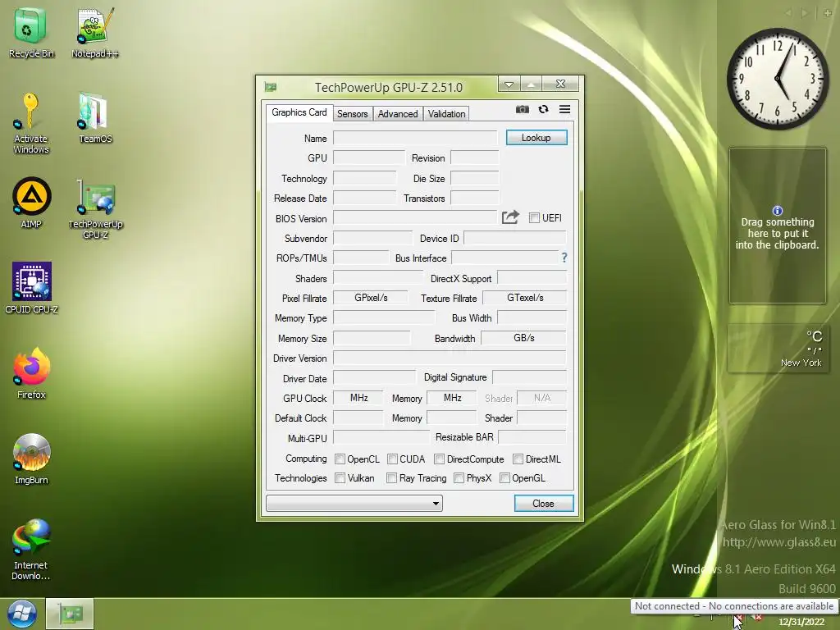Select the Activate Windows desktop icon
Image resolution: width=840 pixels, height=630 pixels.
click(x=31, y=124)
